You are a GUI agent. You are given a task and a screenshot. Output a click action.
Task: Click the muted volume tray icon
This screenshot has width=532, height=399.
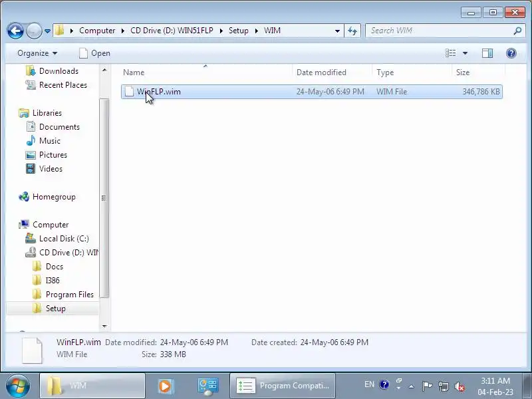click(460, 386)
